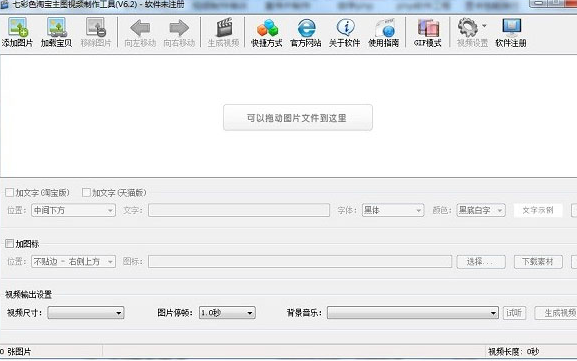Click the 图标 path input field
The width and height of the screenshot is (577, 361).
[x=300, y=261]
